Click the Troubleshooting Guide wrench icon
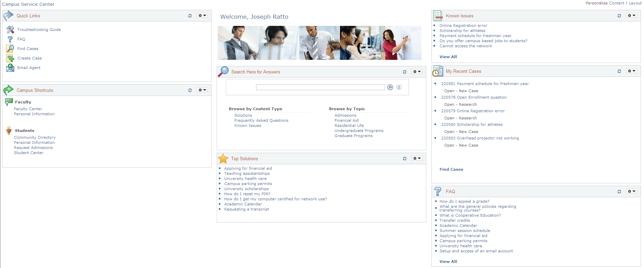644x268 pixels. pos(10,30)
